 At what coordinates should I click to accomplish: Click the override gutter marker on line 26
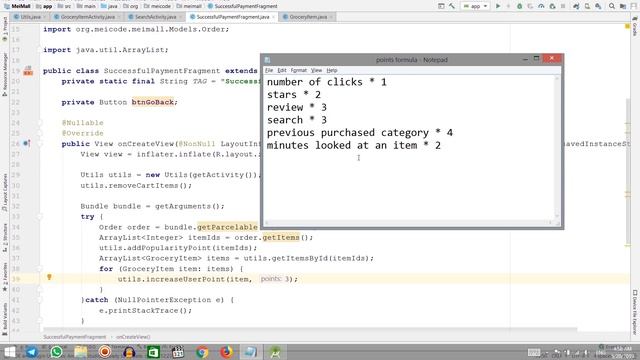tap(27, 143)
